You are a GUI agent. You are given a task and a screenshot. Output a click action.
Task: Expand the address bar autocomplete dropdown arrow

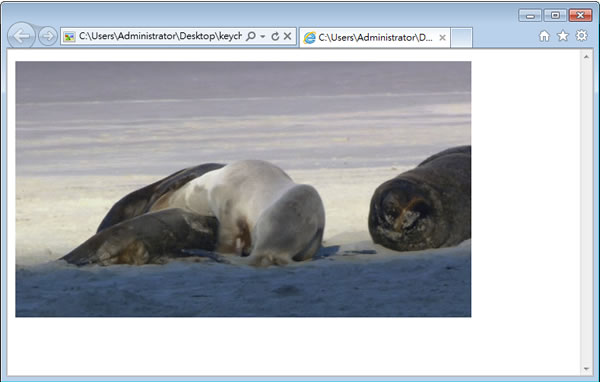click(262, 37)
